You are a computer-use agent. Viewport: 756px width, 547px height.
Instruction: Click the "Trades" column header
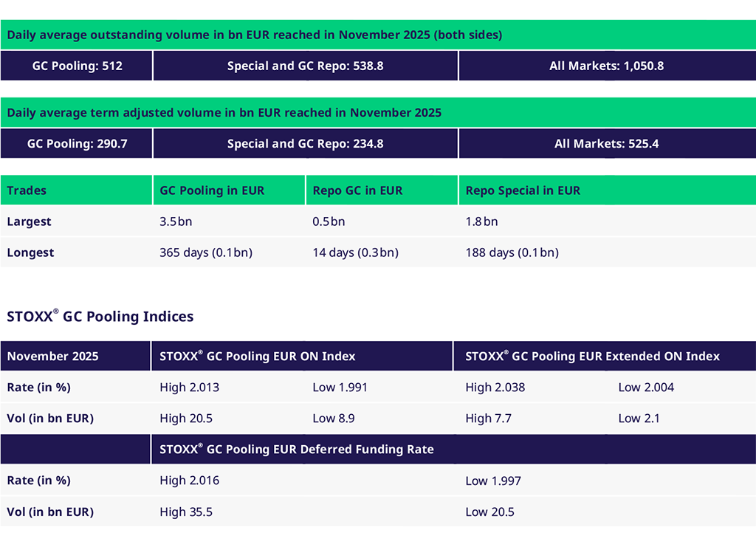click(x=27, y=190)
